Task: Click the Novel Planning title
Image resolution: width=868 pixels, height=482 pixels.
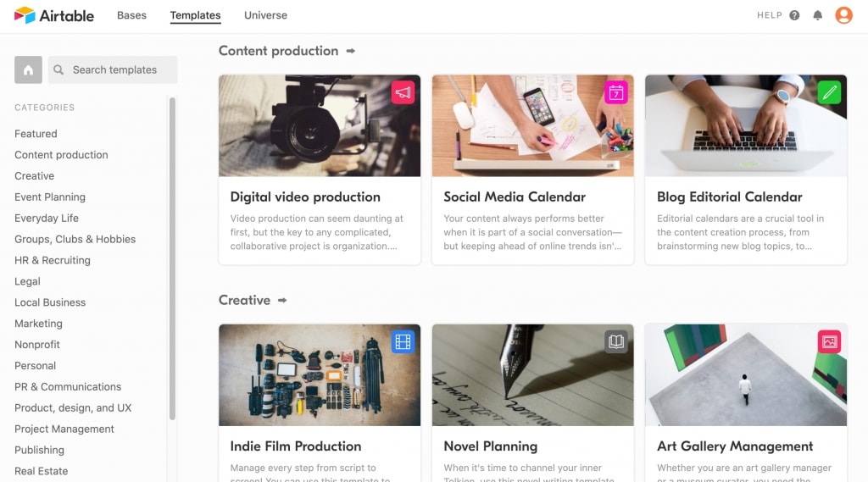Action: [491, 446]
